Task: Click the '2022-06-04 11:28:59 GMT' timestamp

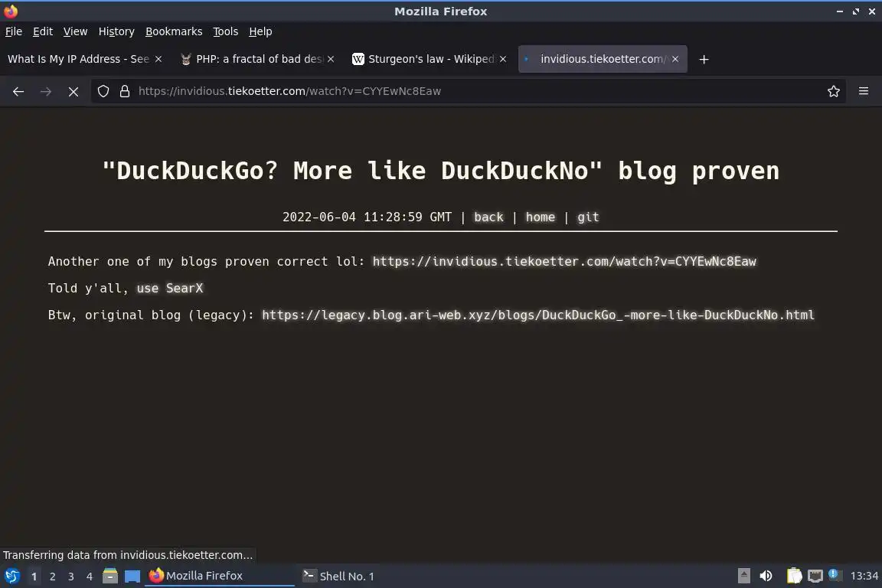Action: pyautogui.click(x=367, y=217)
